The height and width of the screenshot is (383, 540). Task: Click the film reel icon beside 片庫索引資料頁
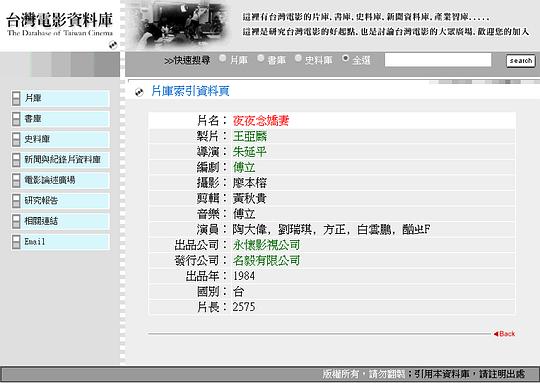coord(139,92)
